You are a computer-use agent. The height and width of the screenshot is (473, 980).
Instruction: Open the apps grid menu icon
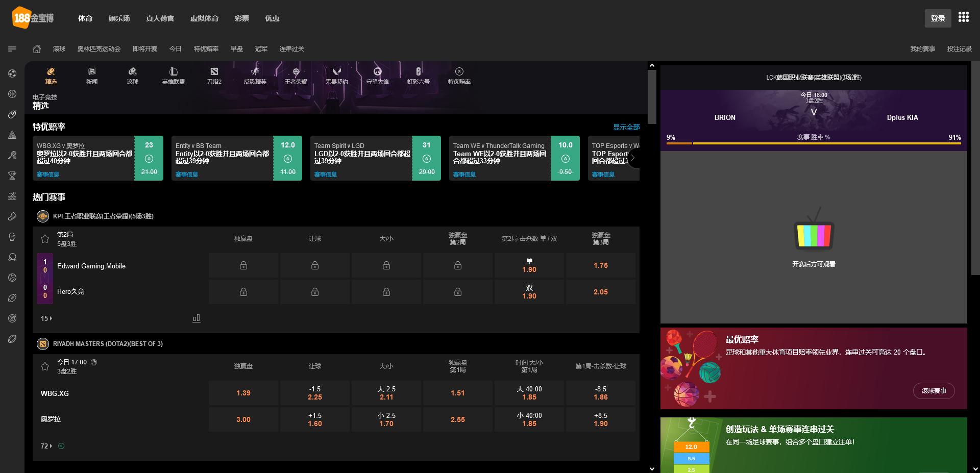coord(963,17)
